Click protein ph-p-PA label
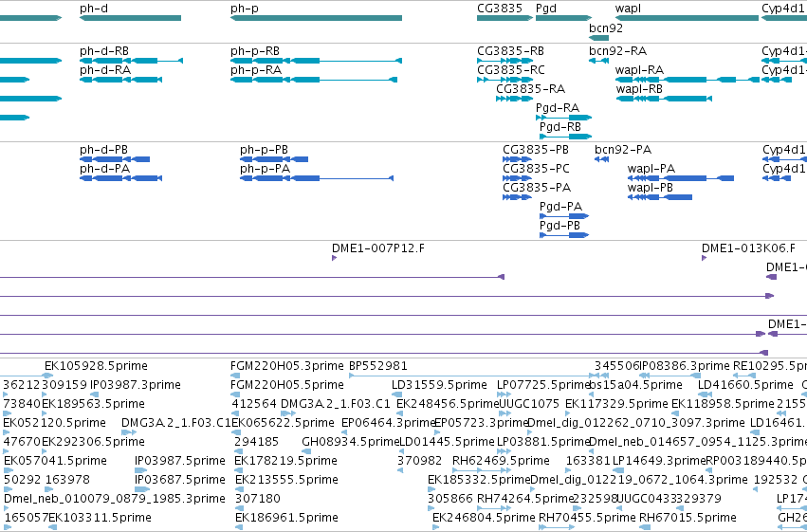Screen dimensions: 807x532 (x=265, y=169)
